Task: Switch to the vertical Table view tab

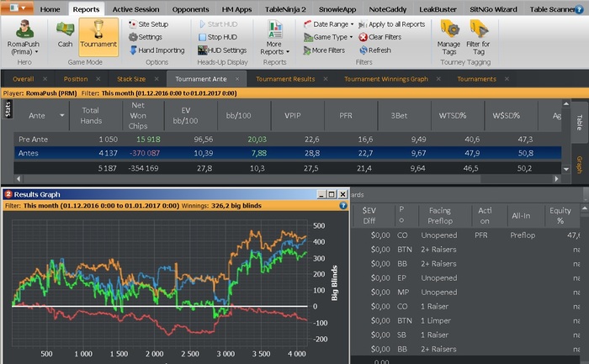Action: 579,123
